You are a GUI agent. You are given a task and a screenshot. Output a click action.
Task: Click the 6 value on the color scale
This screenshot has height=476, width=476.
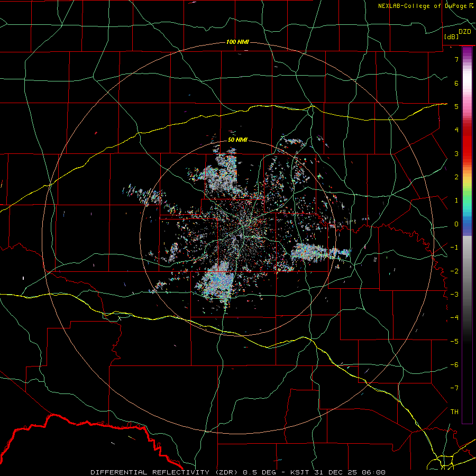pos(456,83)
